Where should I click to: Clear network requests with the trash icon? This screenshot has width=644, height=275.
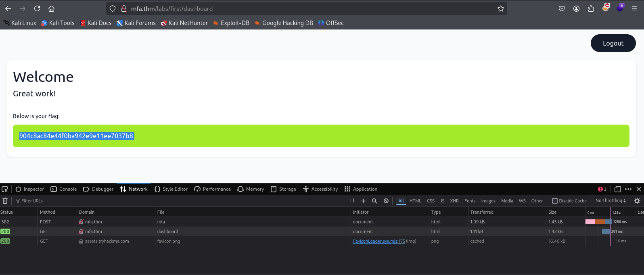(x=5, y=201)
